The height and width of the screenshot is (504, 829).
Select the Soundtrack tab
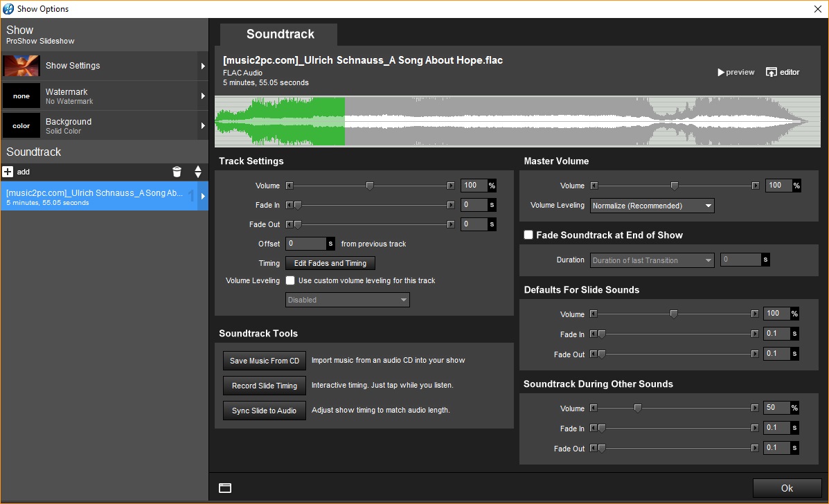(279, 35)
